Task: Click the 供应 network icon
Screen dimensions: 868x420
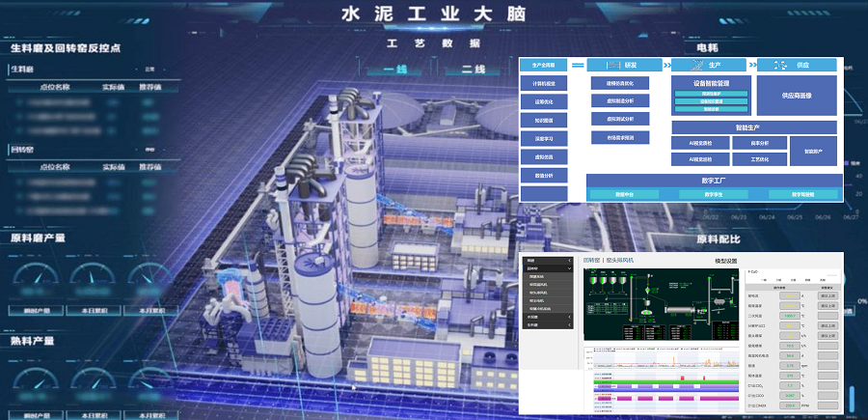Action: (x=781, y=65)
